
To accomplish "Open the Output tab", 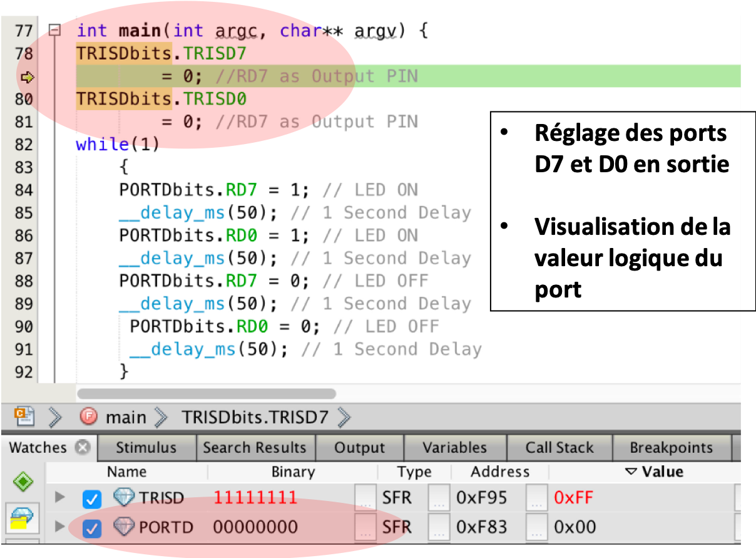I will [x=359, y=448].
